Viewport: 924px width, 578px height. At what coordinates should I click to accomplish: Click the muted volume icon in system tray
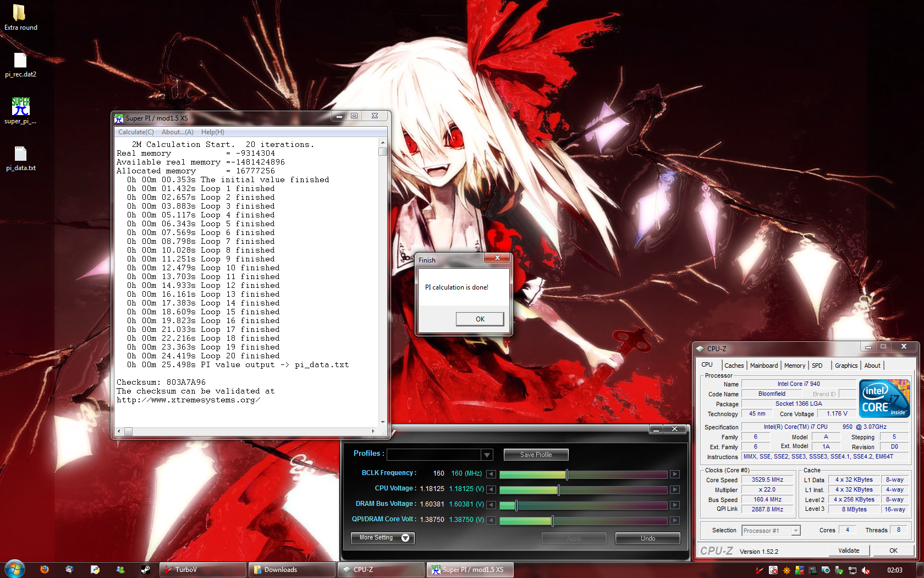pos(866,570)
